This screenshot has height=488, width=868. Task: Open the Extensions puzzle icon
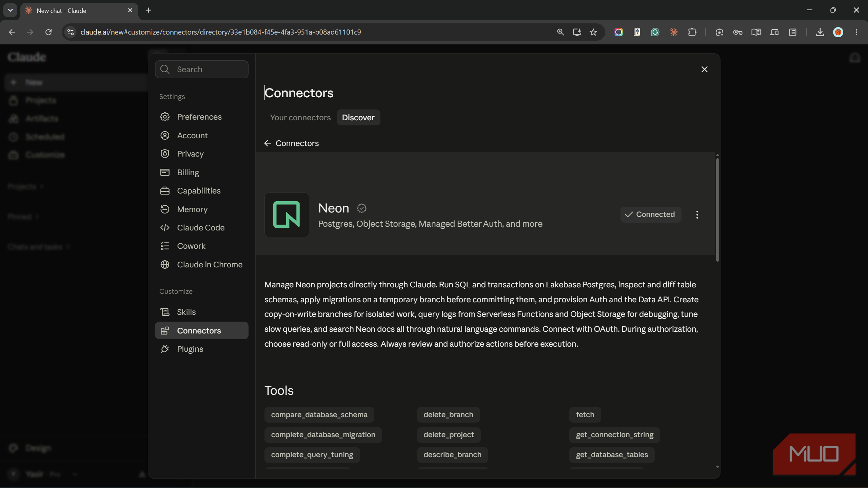[692, 32]
